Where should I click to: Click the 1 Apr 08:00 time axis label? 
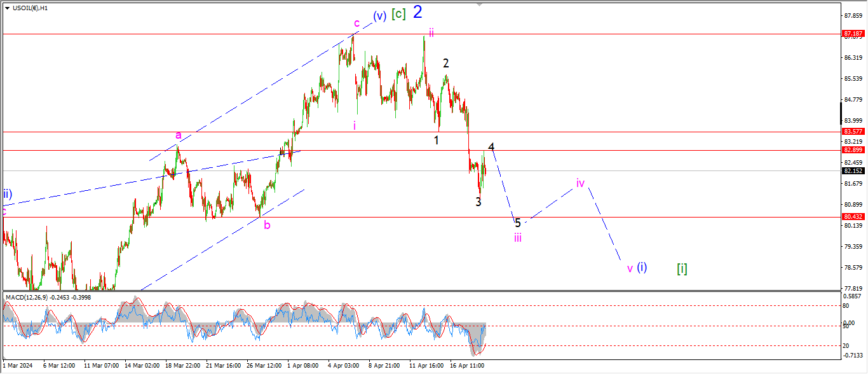(302, 366)
